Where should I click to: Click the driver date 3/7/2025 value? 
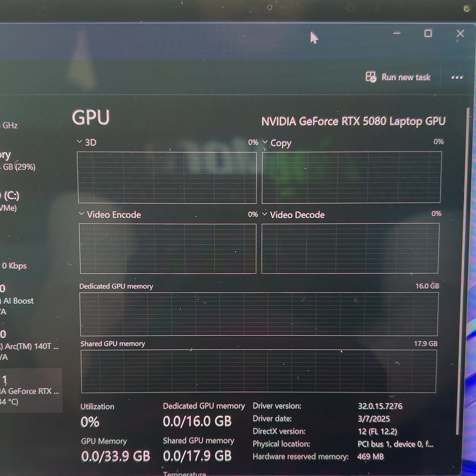(374, 419)
